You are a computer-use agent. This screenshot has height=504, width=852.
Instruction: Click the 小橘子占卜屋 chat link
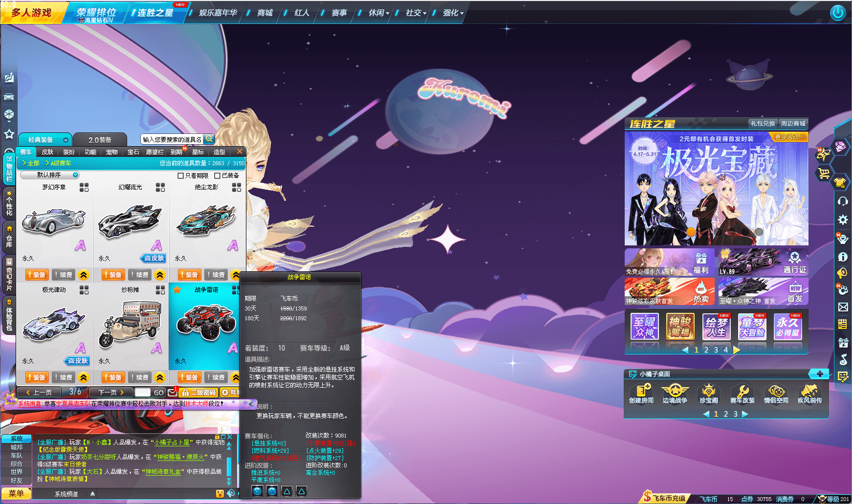point(172,442)
